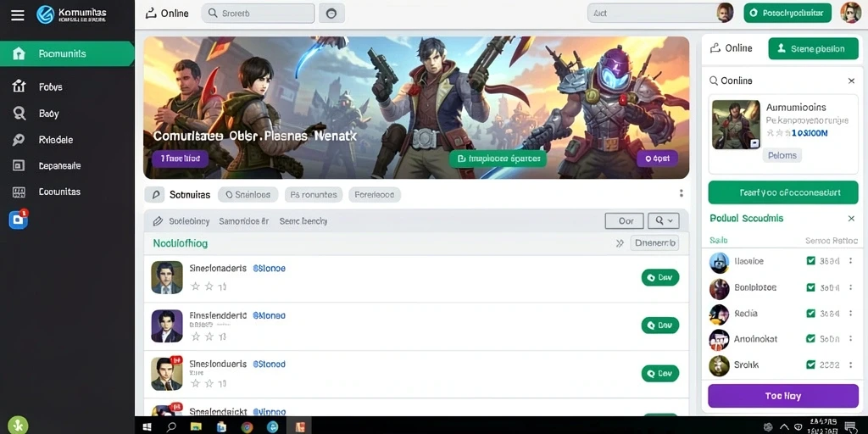
Task: Click the purple Toe Nay button
Action: (782, 396)
